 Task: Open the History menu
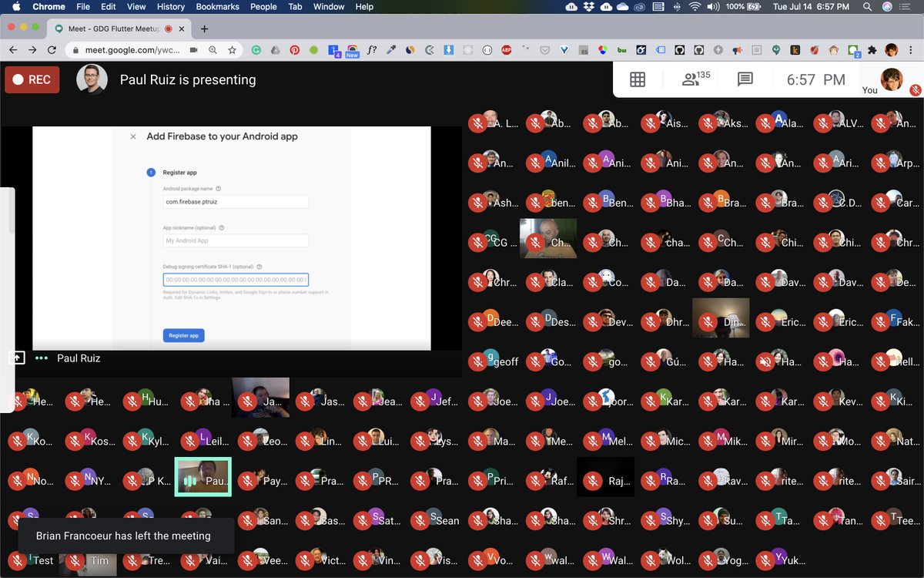(x=170, y=6)
